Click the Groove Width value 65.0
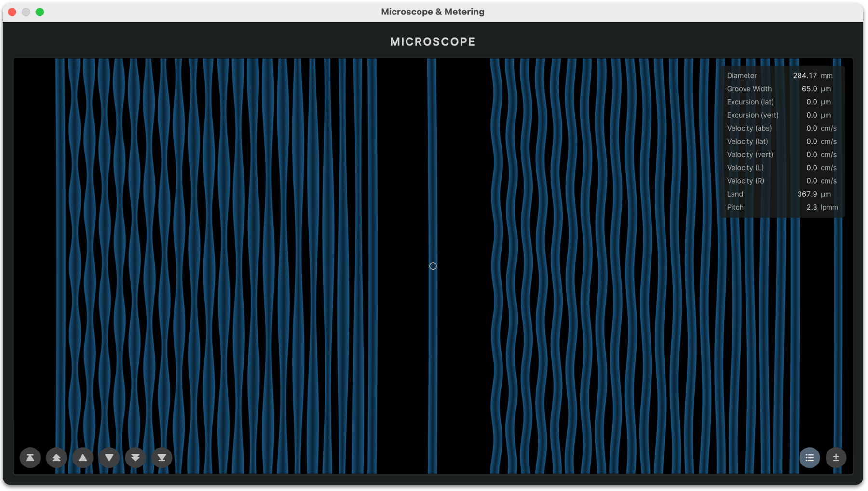 click(809, 89)
